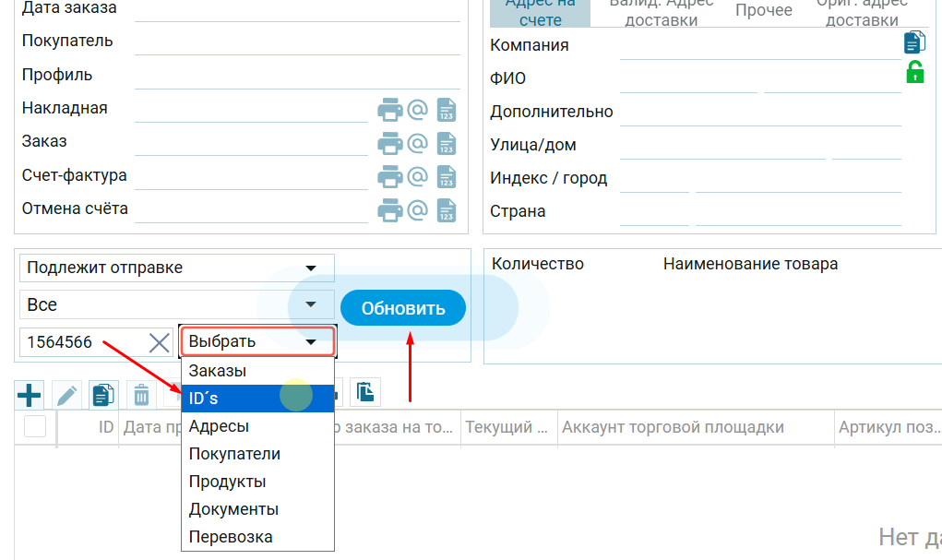942x560 pixels.
Task: Click the pencil edit icon in toolbar
Action: point(67,396)
